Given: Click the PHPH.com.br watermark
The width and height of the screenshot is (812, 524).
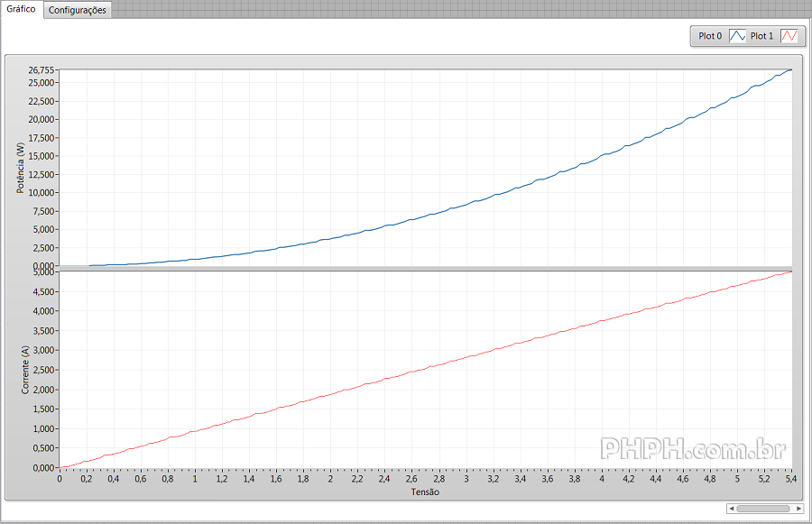Looking at the screenshot, I should click(692, 448).
